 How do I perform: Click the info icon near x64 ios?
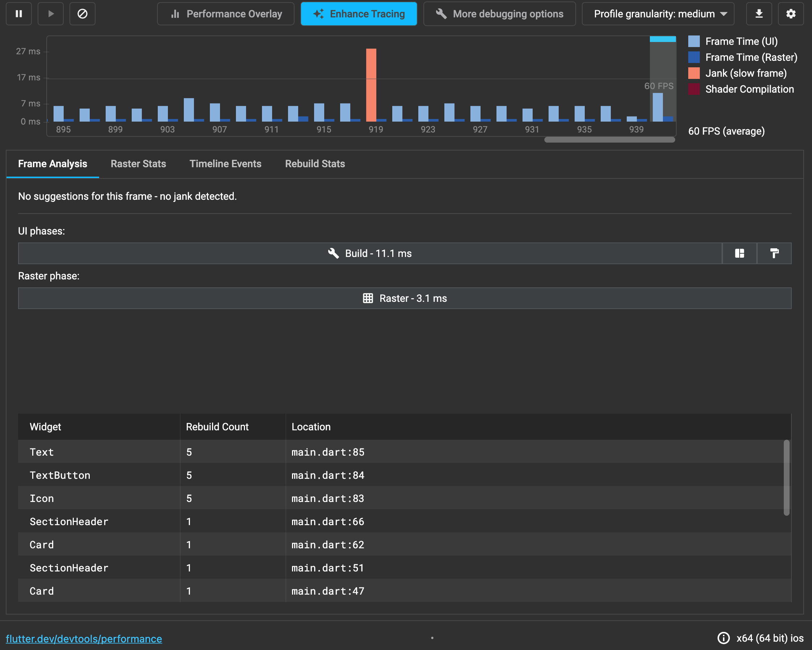click(x=723, y=638)
